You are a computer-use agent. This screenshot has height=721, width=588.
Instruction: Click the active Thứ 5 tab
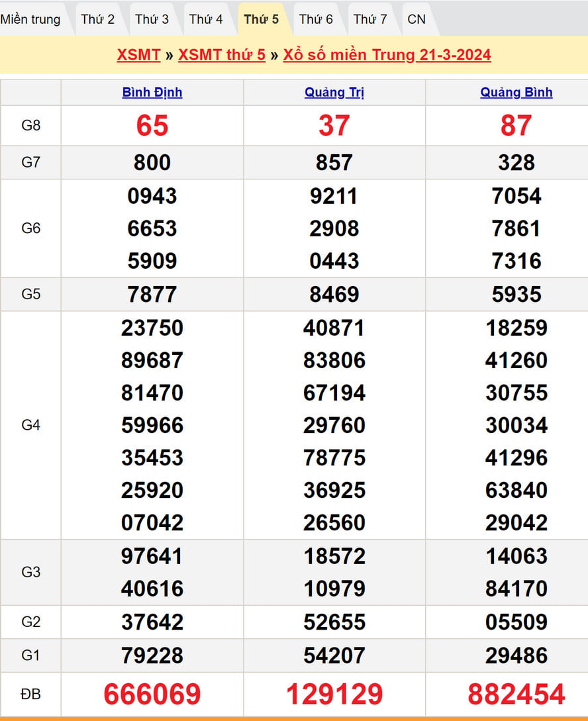(261, 19)
